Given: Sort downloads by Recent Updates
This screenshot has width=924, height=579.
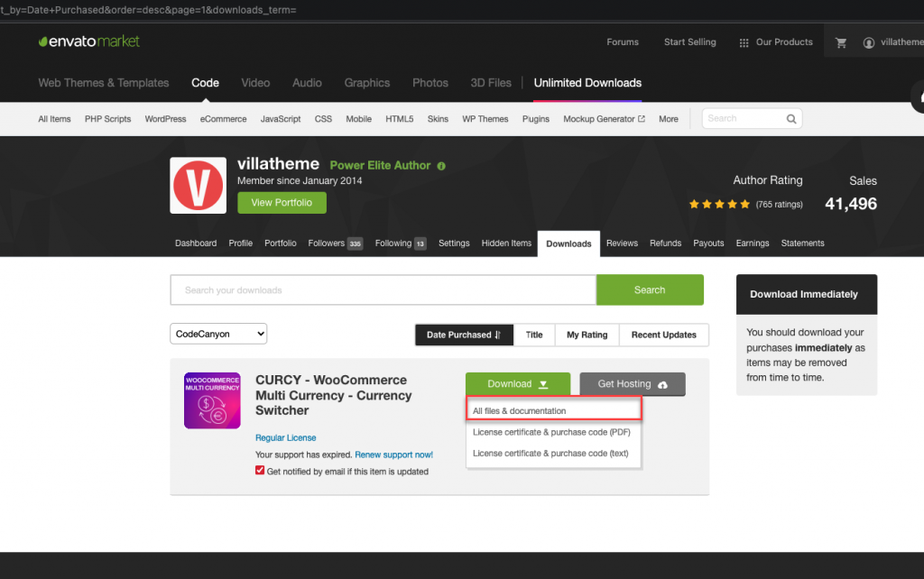Looking at the screenshot, I should (663, 335).
